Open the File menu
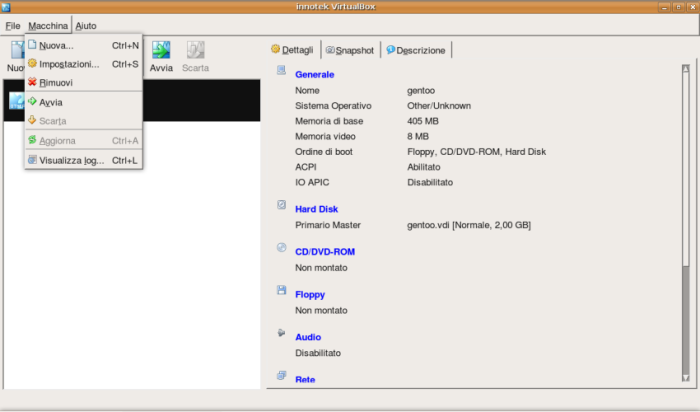This screenshot has height=412, width=700. tap(12, 26)
